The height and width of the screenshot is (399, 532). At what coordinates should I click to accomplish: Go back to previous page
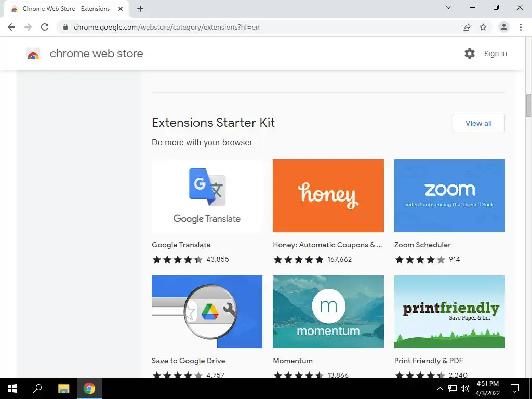point(11,27)
